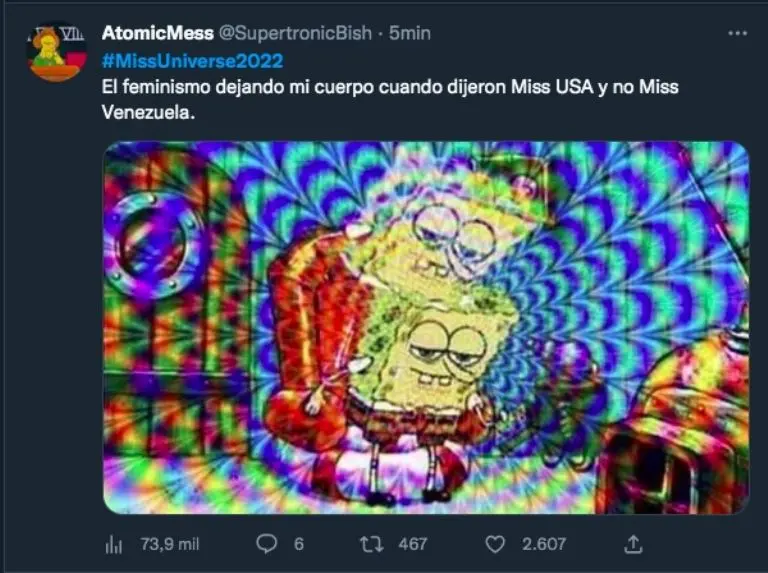Visit the @SupertronicBish handle
Image resolution: width=768 pixels, height=573 pixels.
[295, 33]
